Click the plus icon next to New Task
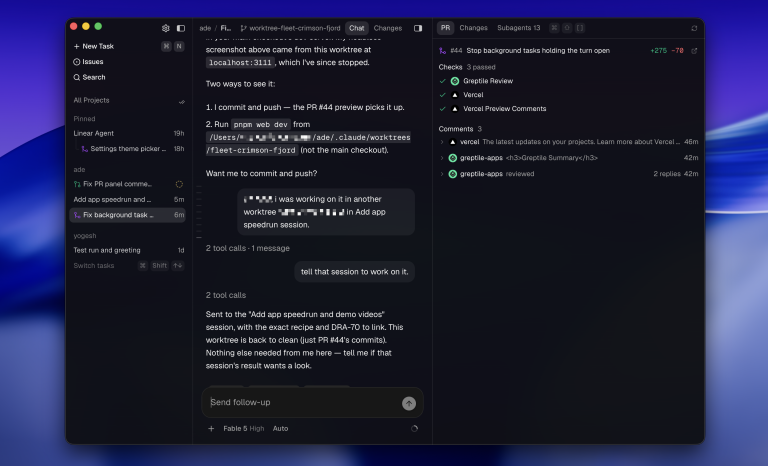The image size is (768, 466). pyautogui.click(x=76, y=47)
